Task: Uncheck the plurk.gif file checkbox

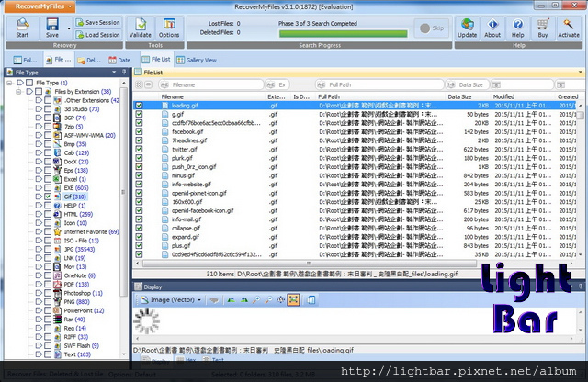Action: point(139,158)
